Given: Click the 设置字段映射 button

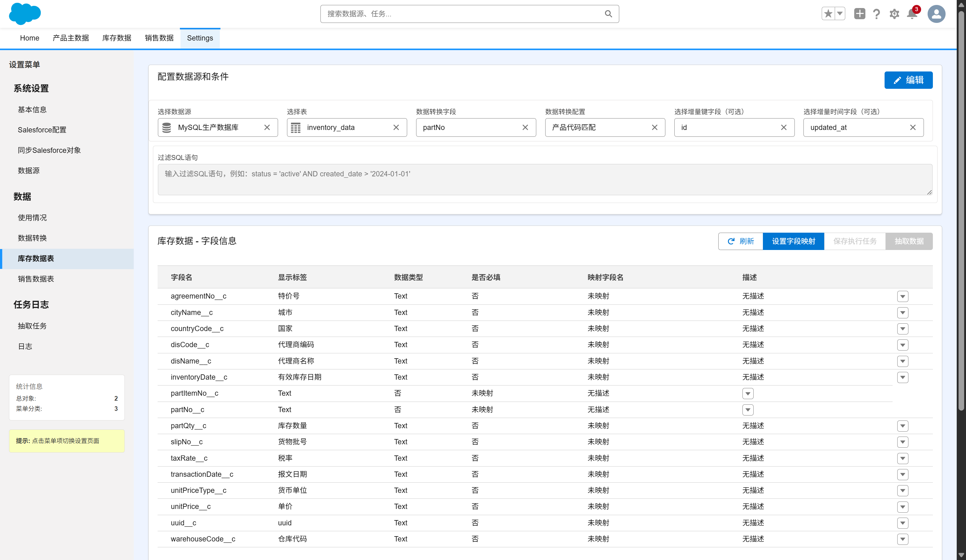Looking at the screenshot, I should (x=793, y=241).
